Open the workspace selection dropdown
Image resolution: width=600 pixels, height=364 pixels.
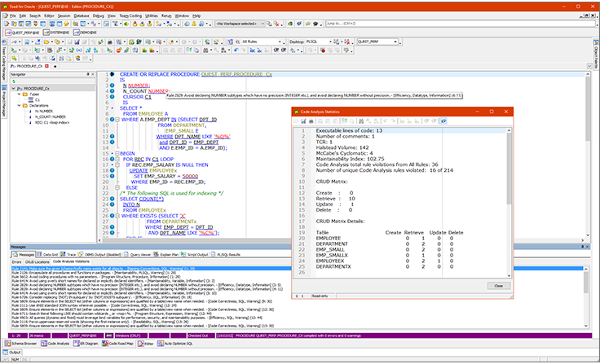coord(262,24)
